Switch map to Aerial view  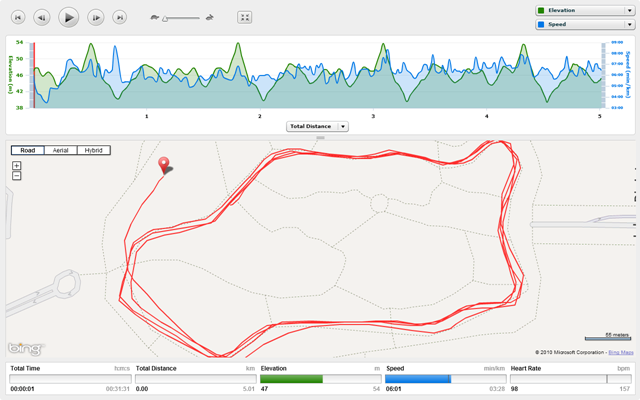[60, 150]
